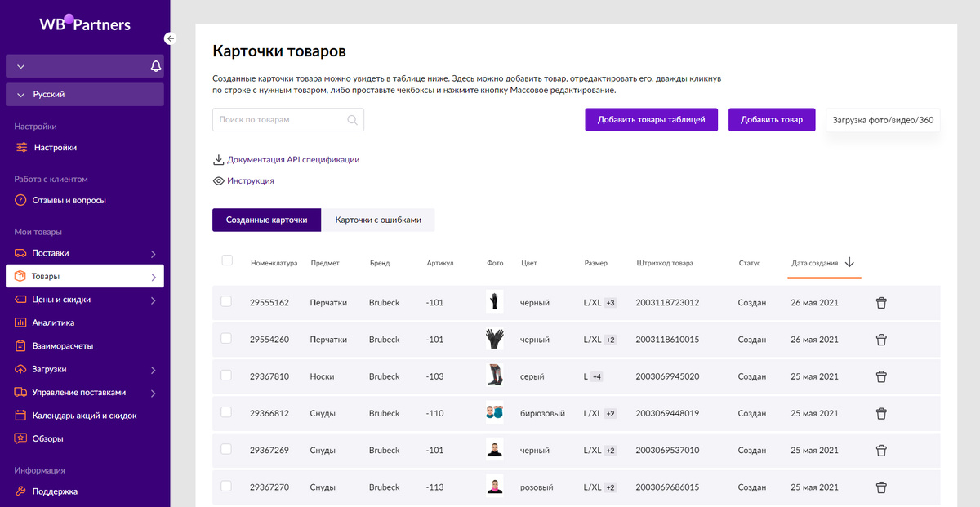The image size is (980, 507).
Task: Click the Номенклатура column header
Action: coord(274,263)
